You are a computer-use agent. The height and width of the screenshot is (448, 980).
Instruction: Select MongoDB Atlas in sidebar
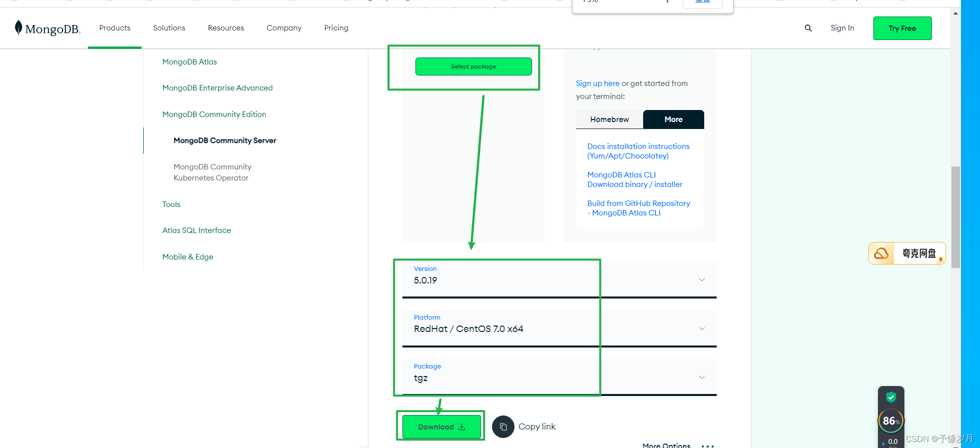pyautogui.click(x=190, y=62)
